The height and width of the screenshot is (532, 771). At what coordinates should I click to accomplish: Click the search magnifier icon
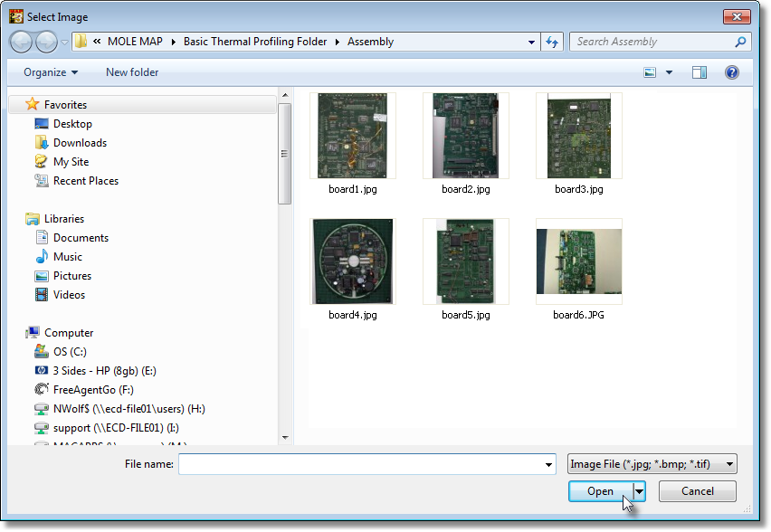pyautogui.click(x=740, y=43)
